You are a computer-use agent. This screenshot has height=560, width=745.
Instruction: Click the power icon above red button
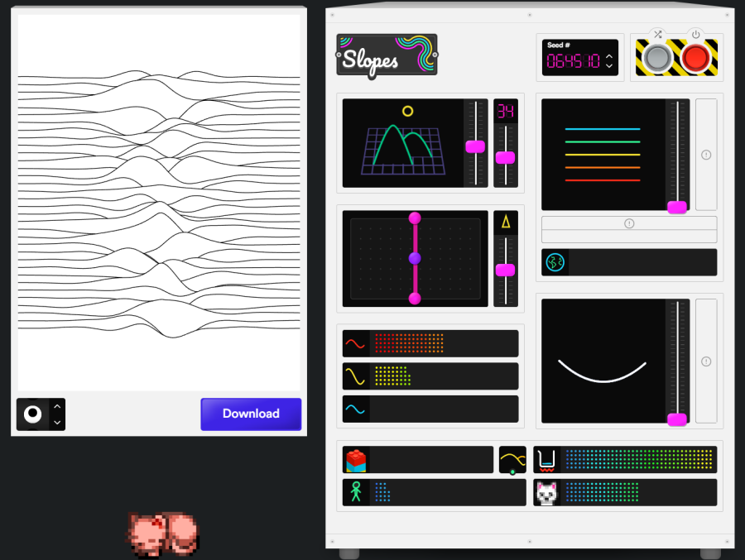coord(695,34)
